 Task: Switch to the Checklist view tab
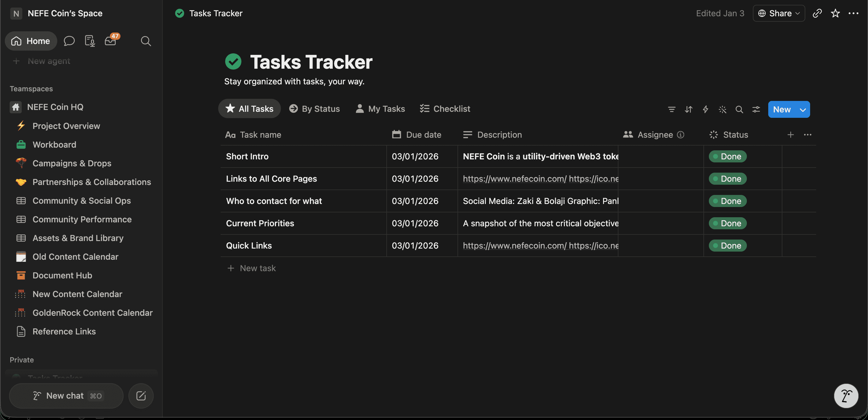(x=445, y=108)
